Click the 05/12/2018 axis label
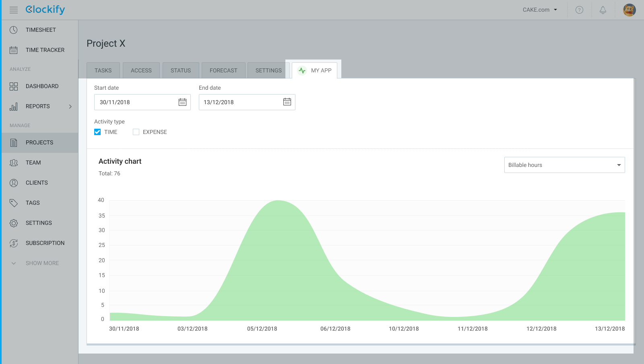The height and width of the screenshot is (364, 644). click(262, 329)
